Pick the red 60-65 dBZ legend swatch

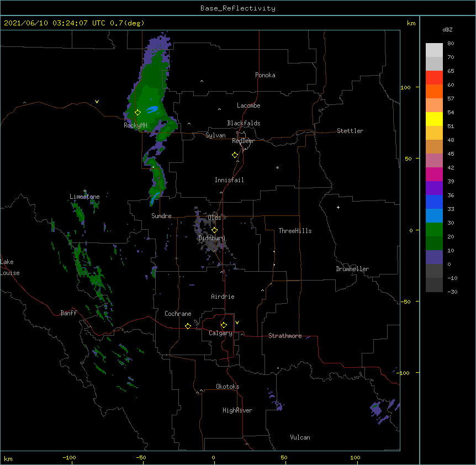pos(434,77)
